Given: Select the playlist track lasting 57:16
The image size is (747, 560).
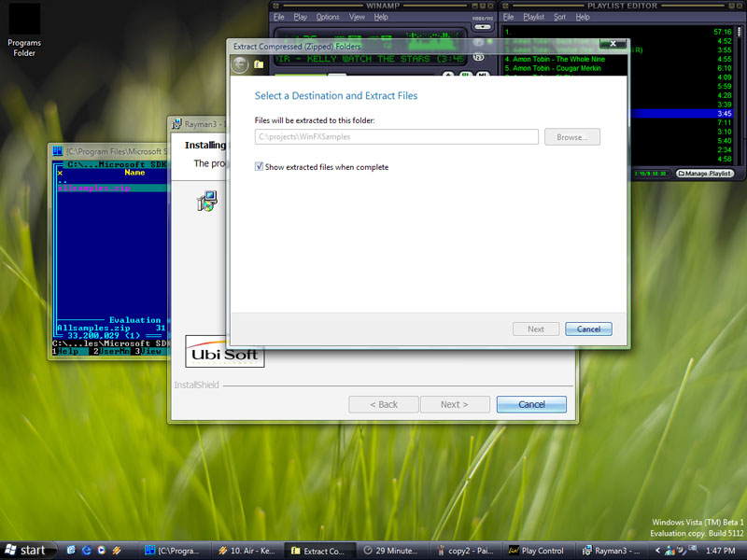Looking at the screenshot, I should (x=619, y=32).
